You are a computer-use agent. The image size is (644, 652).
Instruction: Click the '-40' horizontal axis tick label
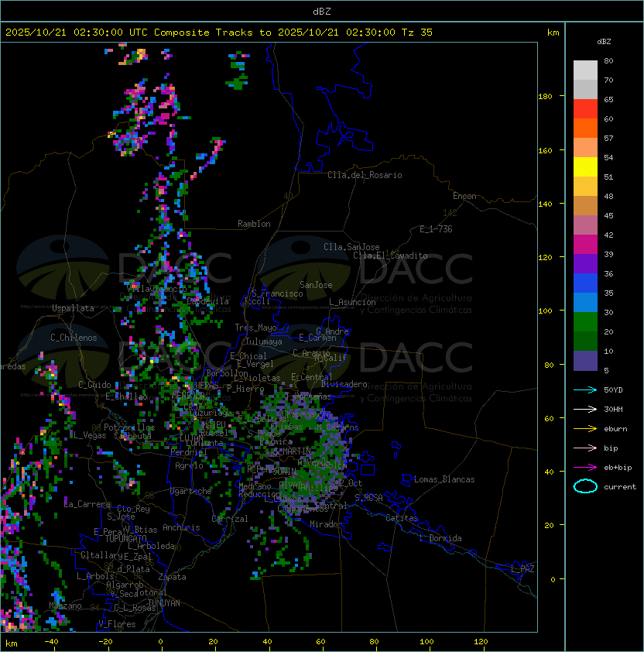pyautogui.click(x=51, y=641)
